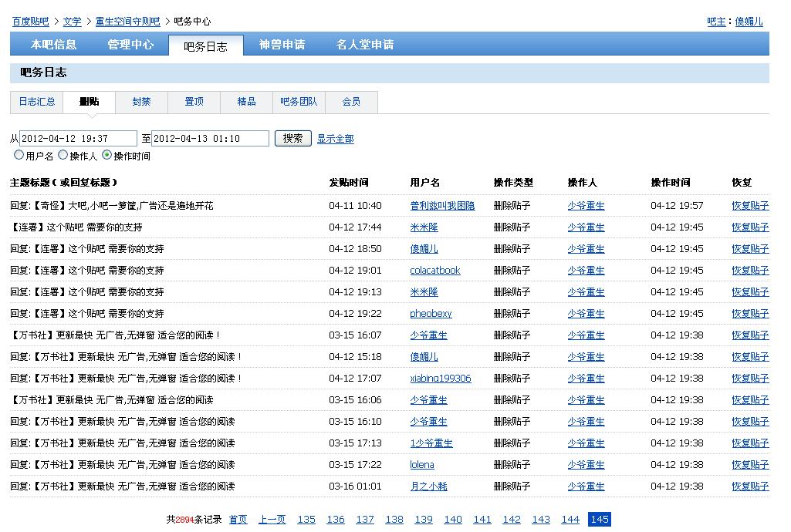Click the 04-11 10:40 post time
The image size is (791, 532).
(355, 206)
